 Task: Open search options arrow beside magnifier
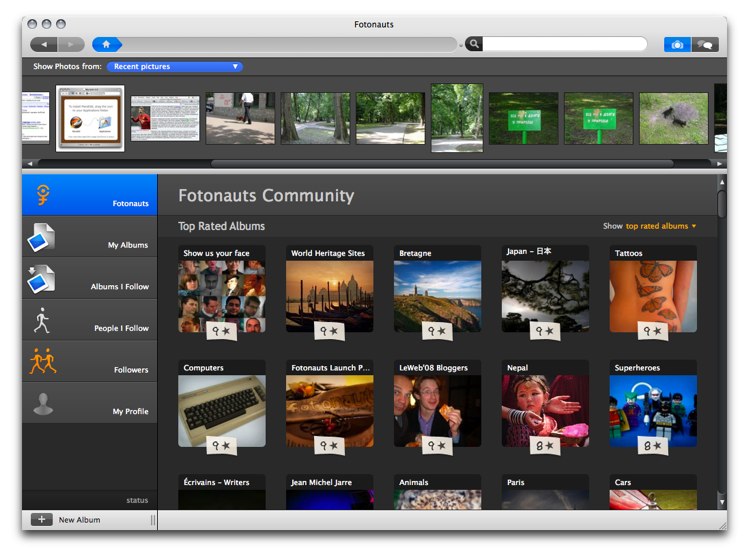(461, 45)
